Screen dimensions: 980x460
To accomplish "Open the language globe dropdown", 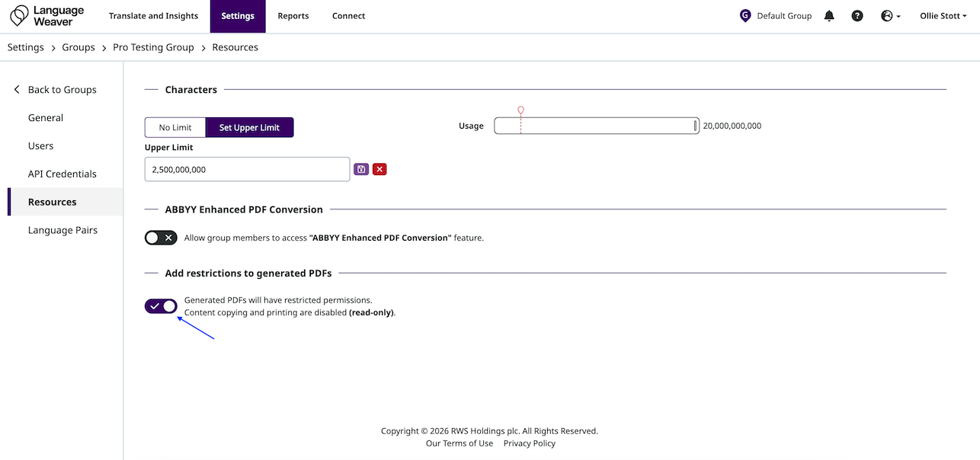I will coord(890,16).
